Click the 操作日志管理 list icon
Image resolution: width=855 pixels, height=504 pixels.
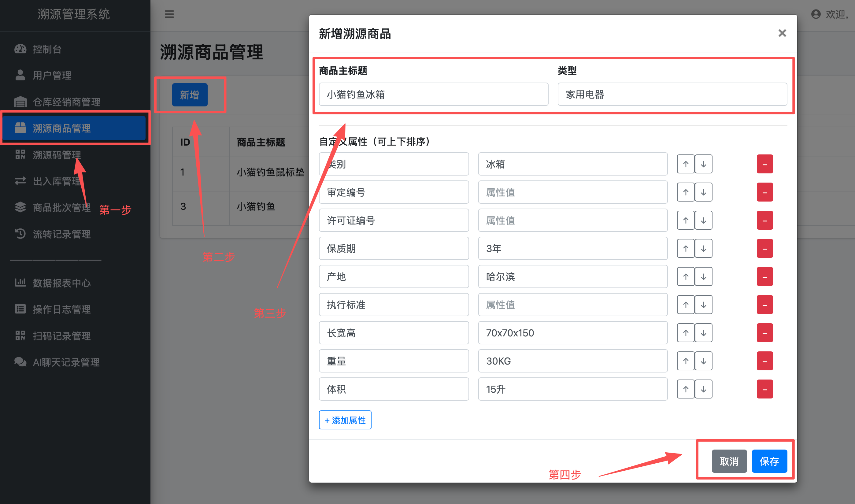pos(20,309)
